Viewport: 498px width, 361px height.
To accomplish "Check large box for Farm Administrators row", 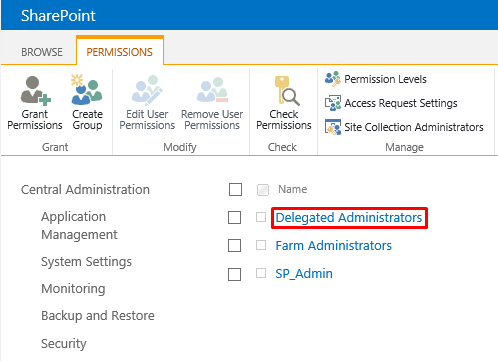I will [x=234, y=246].
